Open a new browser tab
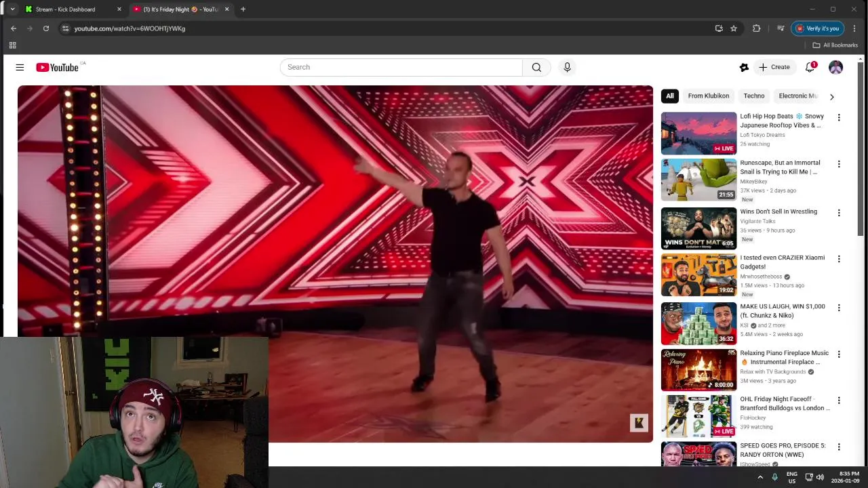Viewport: 868px width, 488px height. (243, 9)
